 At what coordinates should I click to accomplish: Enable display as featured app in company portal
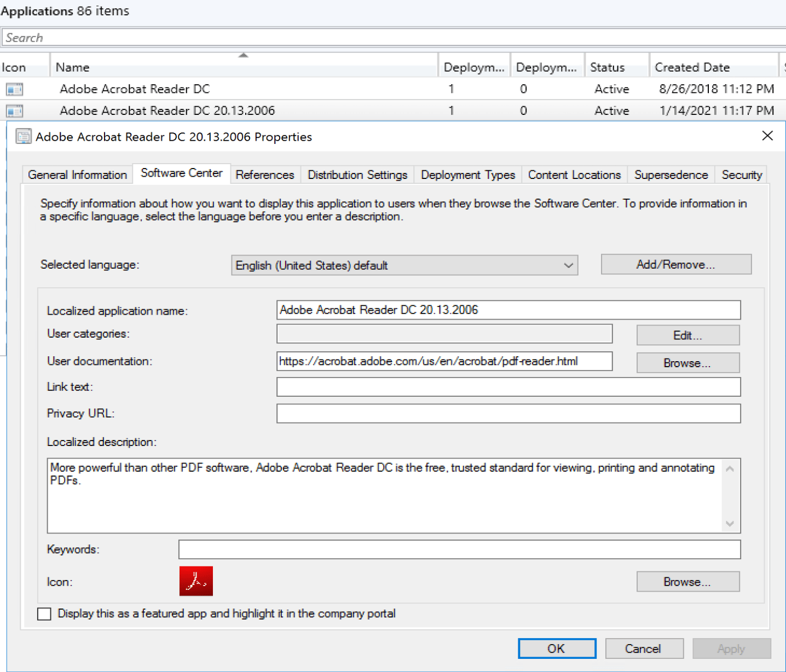(x=44, y=613)
